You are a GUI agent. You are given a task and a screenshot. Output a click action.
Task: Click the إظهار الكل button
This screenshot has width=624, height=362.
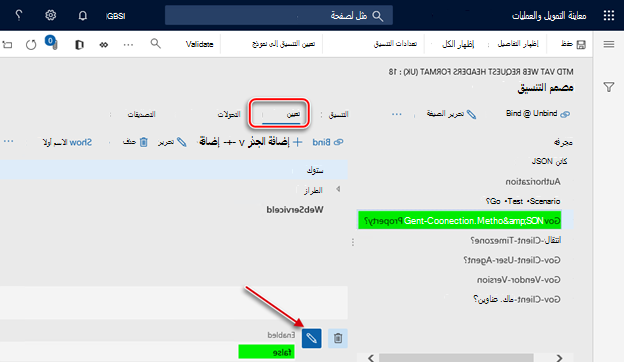point(458,44)
